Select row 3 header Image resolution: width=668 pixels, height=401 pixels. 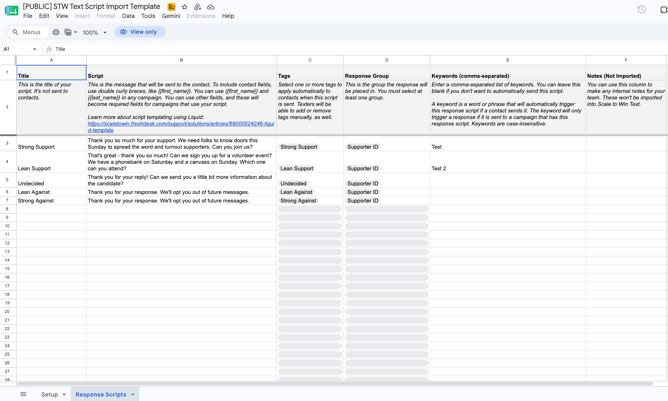pyautogui.click(x=7, y=143)
